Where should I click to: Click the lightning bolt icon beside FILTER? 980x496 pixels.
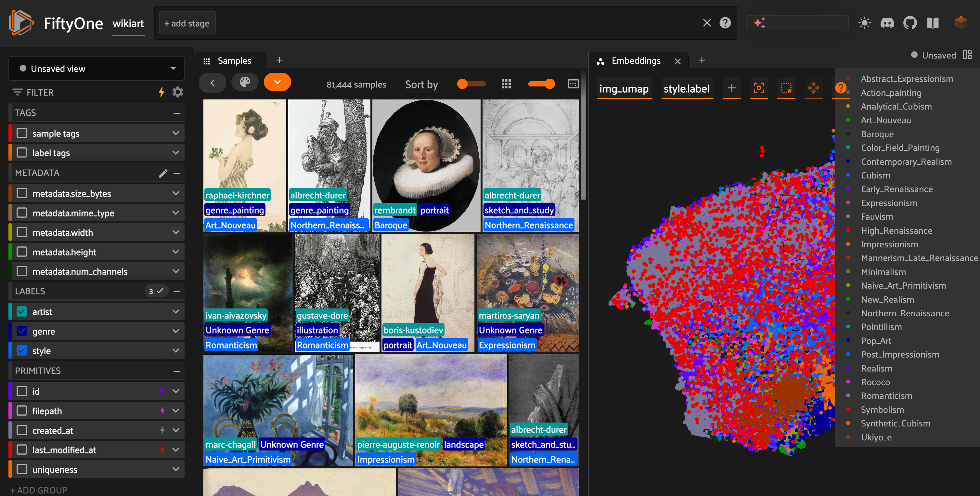coord(161,92)
